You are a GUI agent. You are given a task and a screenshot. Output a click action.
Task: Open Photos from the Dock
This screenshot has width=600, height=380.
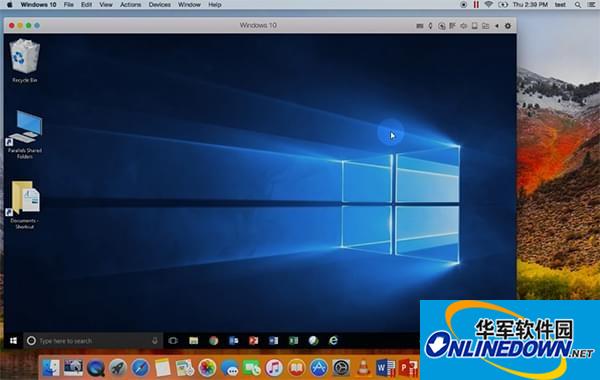[x=207, y=368]
